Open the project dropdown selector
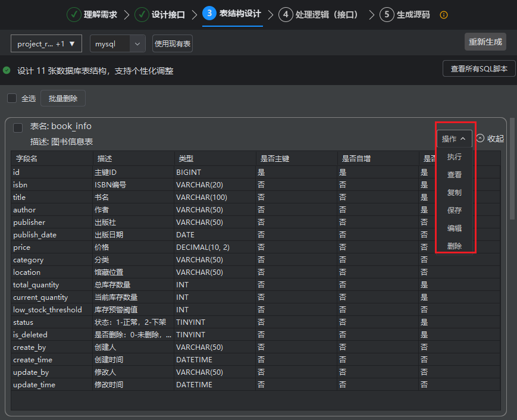Screen dimensions: 517x420 [46, 44]
